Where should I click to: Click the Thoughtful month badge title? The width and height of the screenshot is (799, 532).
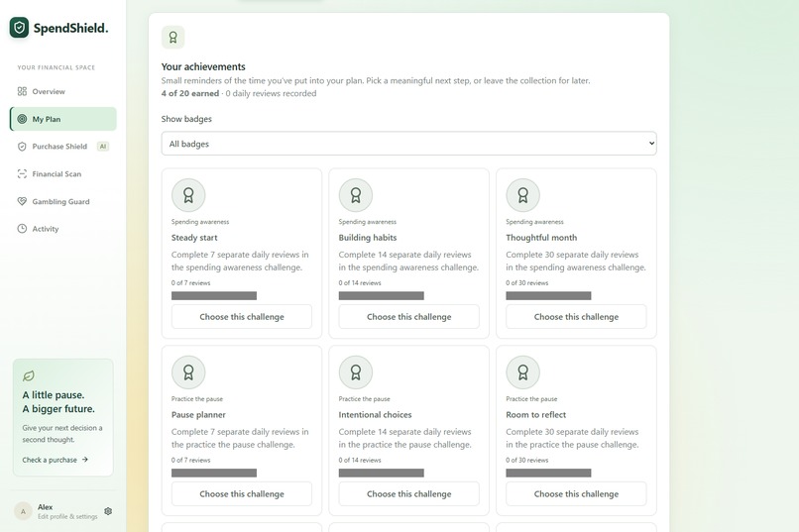point(541,237)
